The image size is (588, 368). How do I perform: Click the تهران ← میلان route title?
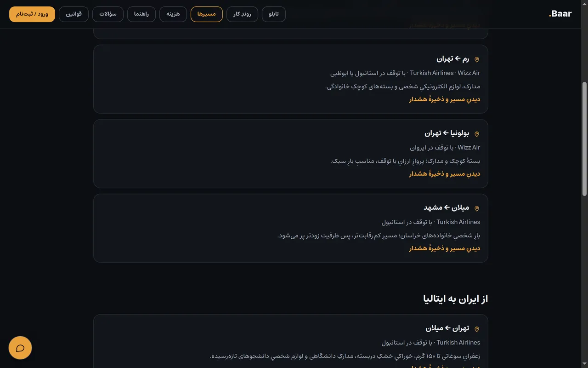tap(447, 328)
